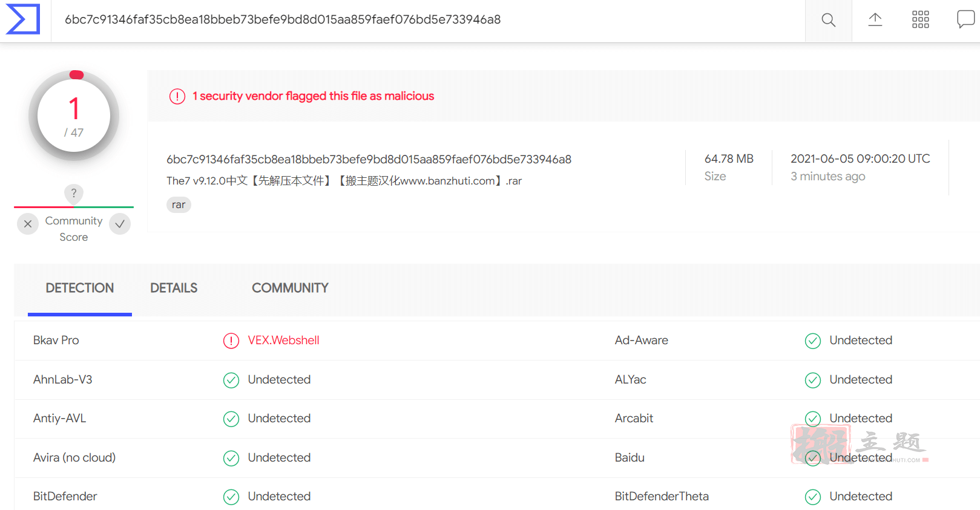Click Undetected result for Antiy-AVL

pos(279,419)
